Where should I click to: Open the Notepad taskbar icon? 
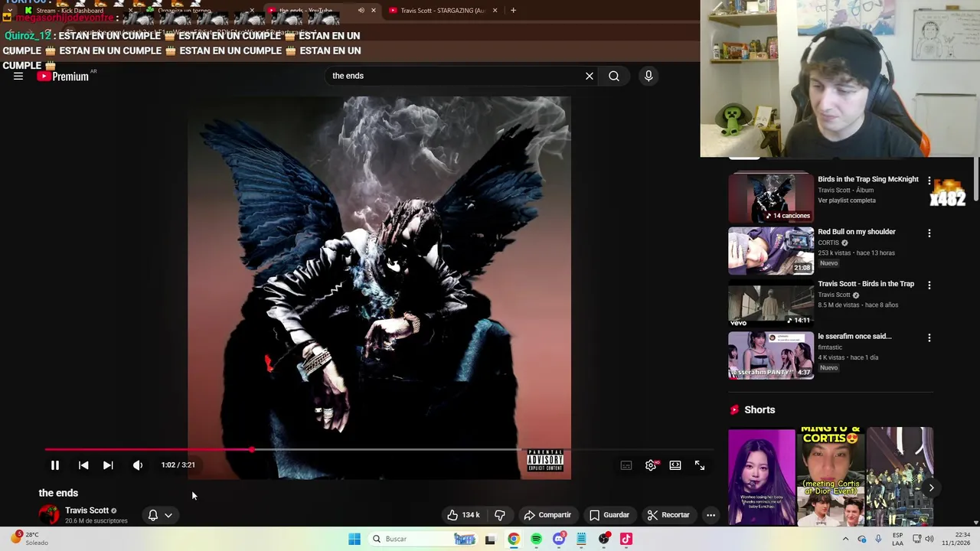point(581,539)
